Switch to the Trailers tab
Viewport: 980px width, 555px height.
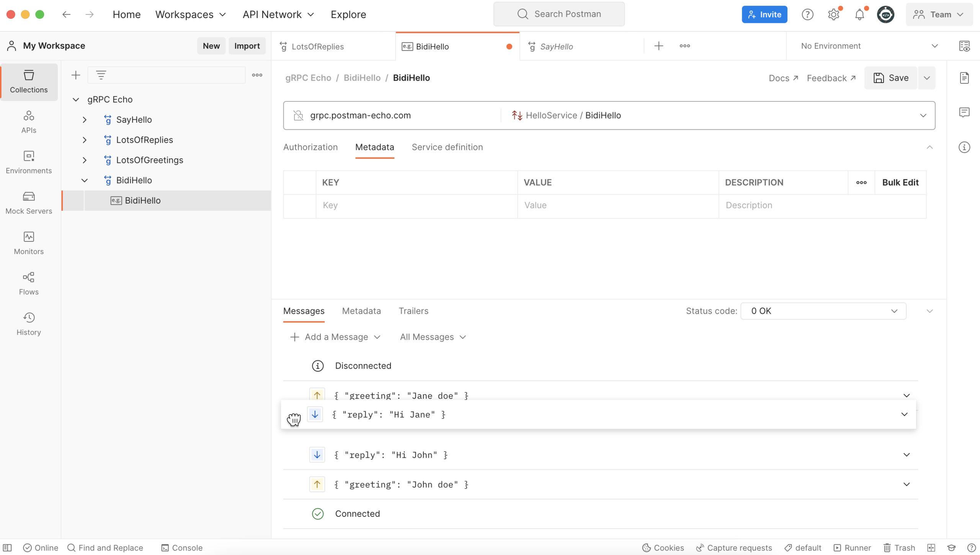pyautogui.click(x=414, y=311)
